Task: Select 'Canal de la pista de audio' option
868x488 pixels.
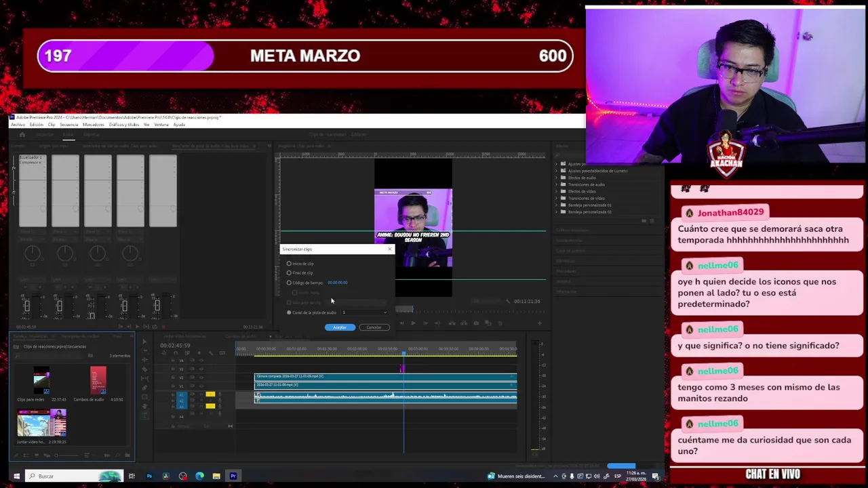Action: (x=289, y=312)
